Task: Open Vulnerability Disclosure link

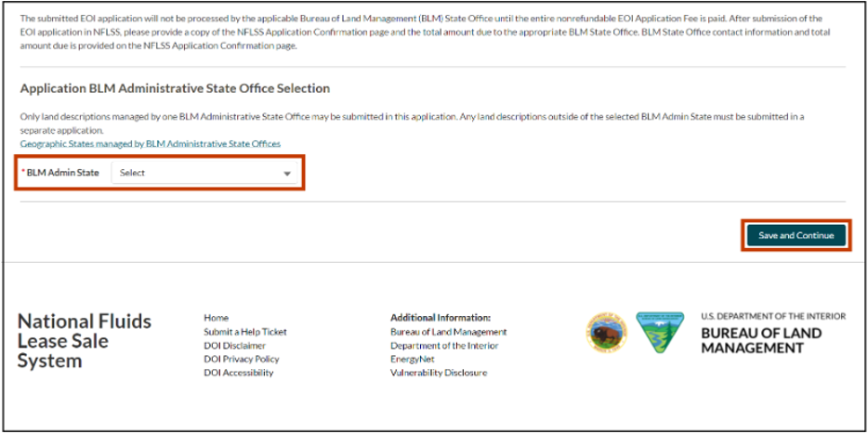Action: point(439,373)
